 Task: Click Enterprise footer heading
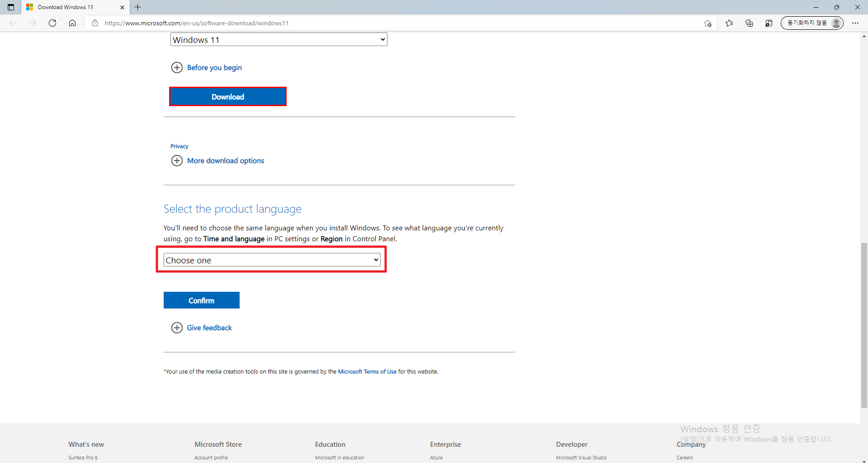[445, 444]
